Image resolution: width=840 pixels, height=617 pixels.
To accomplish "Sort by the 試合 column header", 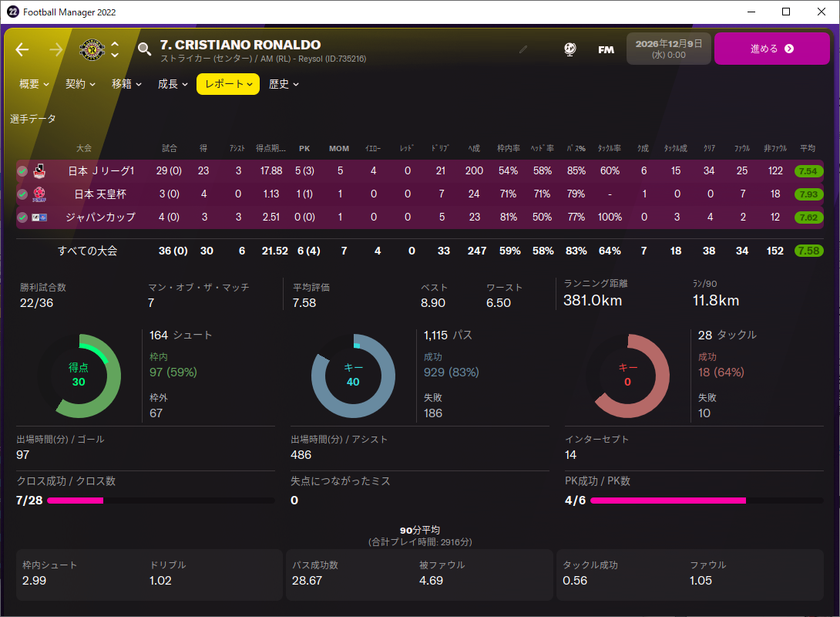I will [x=170, y=149].
